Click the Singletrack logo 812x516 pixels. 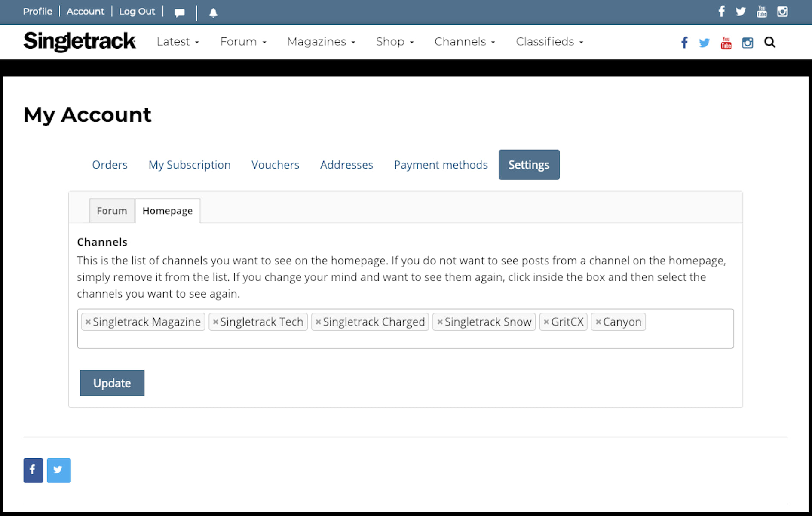(x=80, y=42)
